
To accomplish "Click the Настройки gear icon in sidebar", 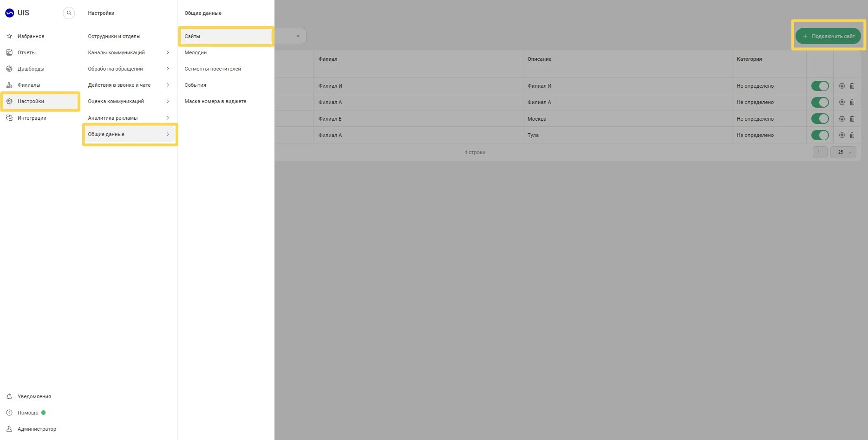I will point(9,101).
